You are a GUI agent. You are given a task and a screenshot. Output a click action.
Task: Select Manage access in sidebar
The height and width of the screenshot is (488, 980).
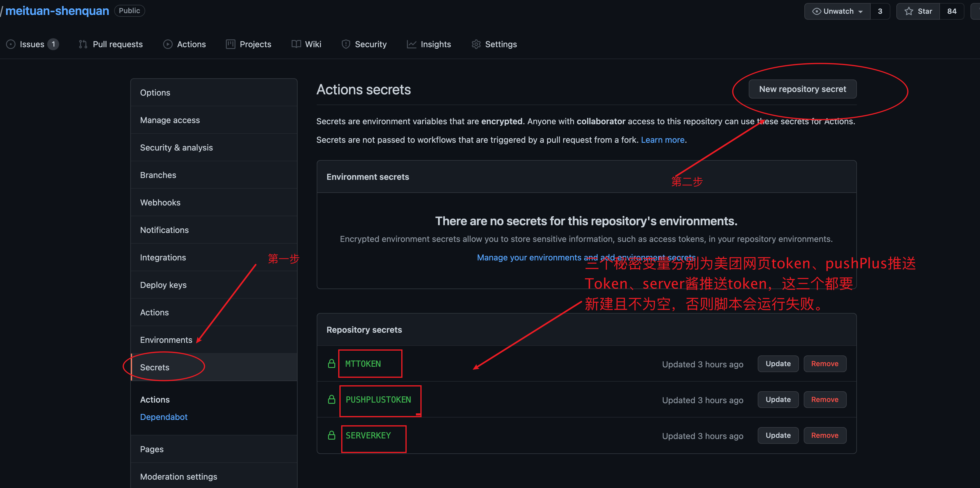click(x=214, y=120)
